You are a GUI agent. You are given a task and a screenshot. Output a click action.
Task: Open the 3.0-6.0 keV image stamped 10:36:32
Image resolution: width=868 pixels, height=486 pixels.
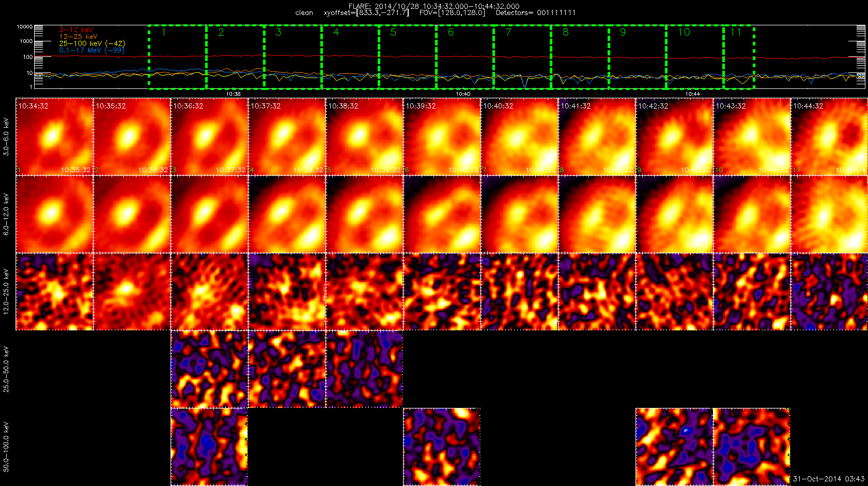coord(209,136)
